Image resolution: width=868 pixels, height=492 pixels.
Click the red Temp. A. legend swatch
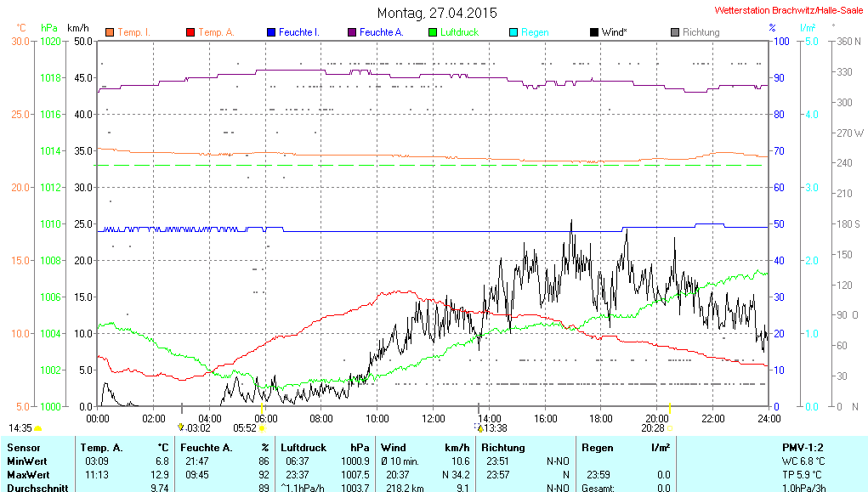pos(190,32)
